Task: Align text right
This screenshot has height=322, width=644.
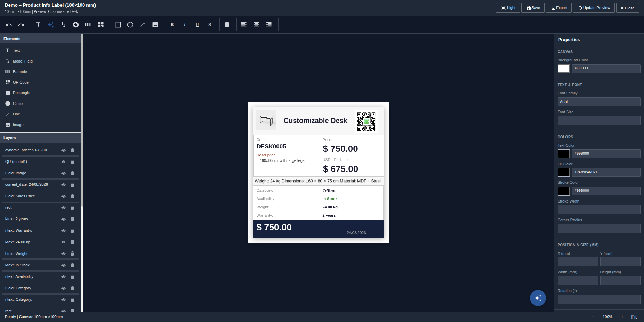Action: coord(269,25)
